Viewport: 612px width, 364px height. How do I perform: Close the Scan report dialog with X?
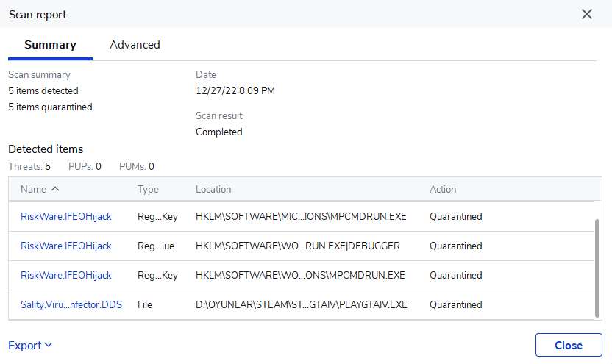[x=586, y=14]
